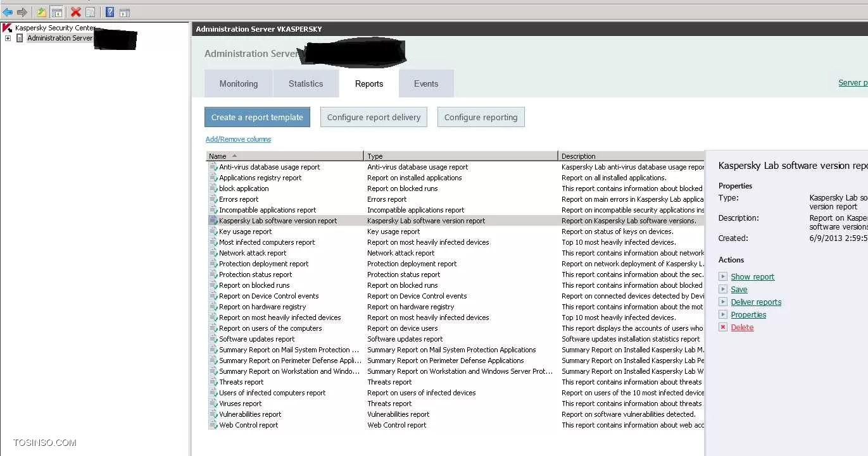Click Create a report template button

click(x=257, y=117)
